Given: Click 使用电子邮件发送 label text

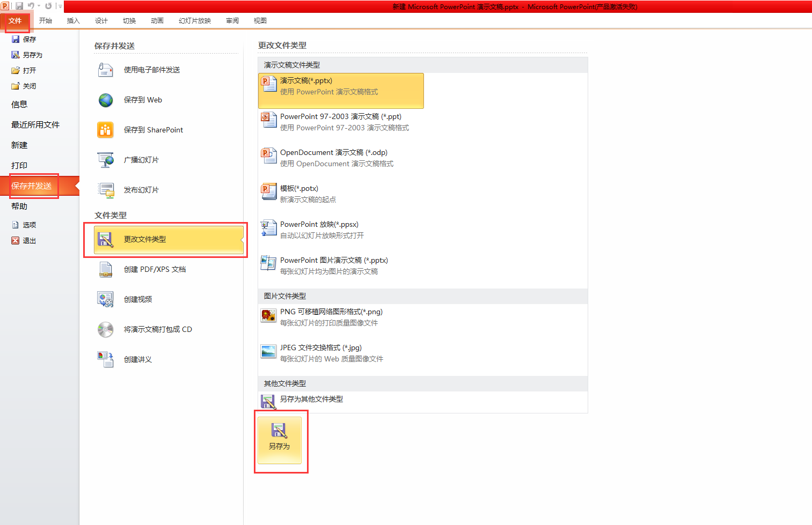Looking at the screenshot, I should (x=152, y=70).
